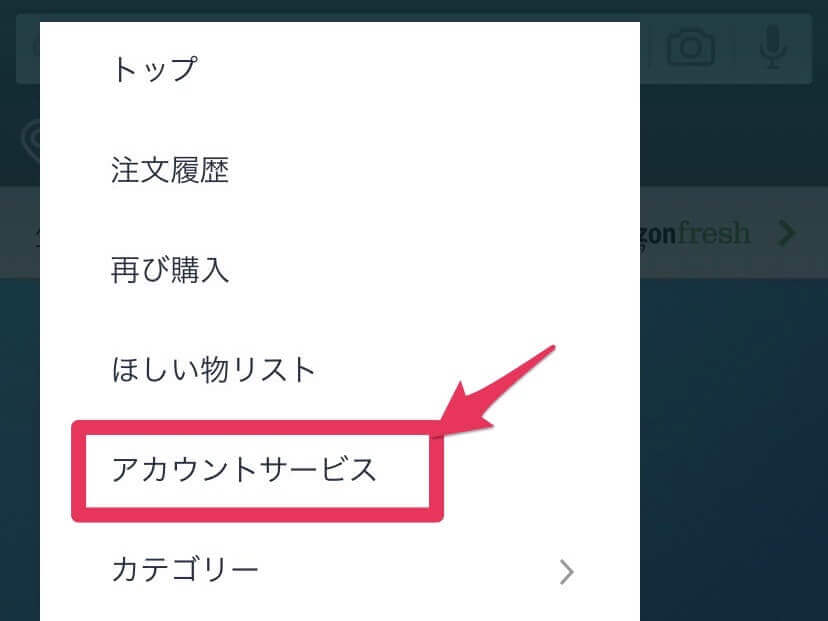This screenshot has height=621, width=828.
Task: Tap the green chevron beside amazonfresh
Action: click(x=787, y=233)
